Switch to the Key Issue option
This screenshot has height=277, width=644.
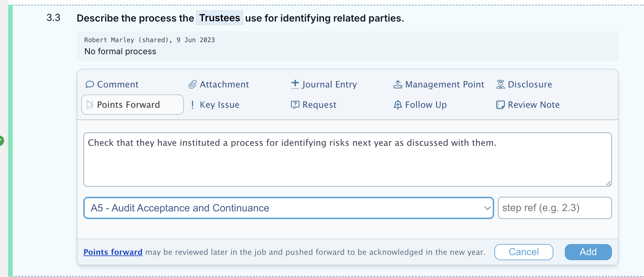(215, 105)
